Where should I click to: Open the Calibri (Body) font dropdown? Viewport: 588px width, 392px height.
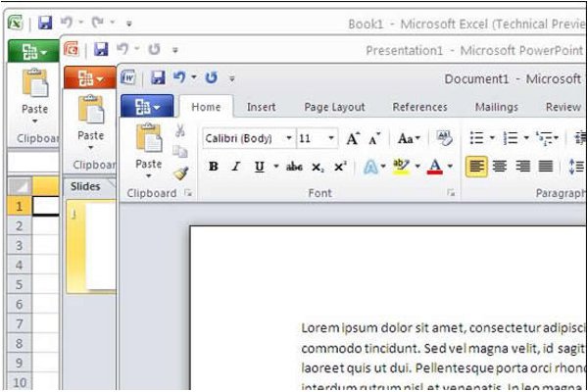pos(289,138)
